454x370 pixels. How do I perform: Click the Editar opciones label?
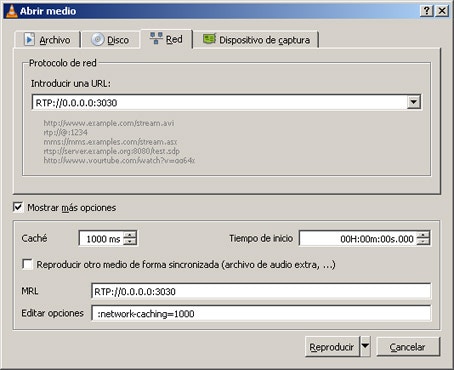pos(52,313)
